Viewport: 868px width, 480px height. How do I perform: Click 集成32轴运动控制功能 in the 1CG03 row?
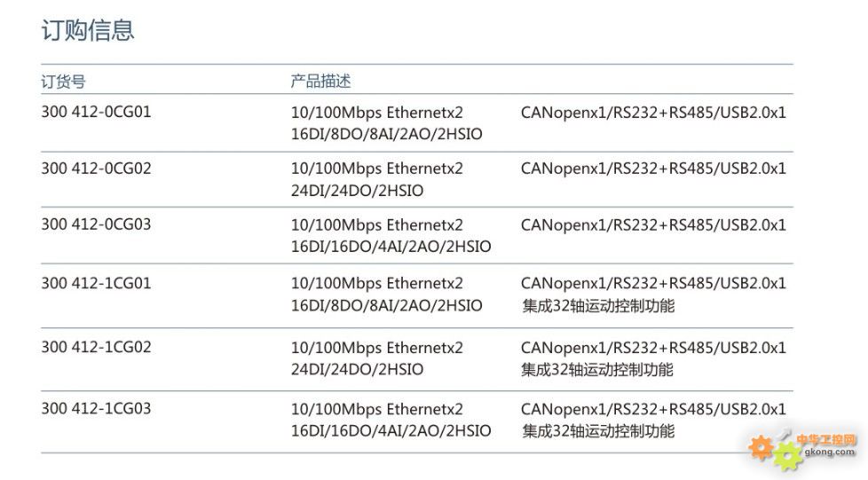[x=598, y=430]
